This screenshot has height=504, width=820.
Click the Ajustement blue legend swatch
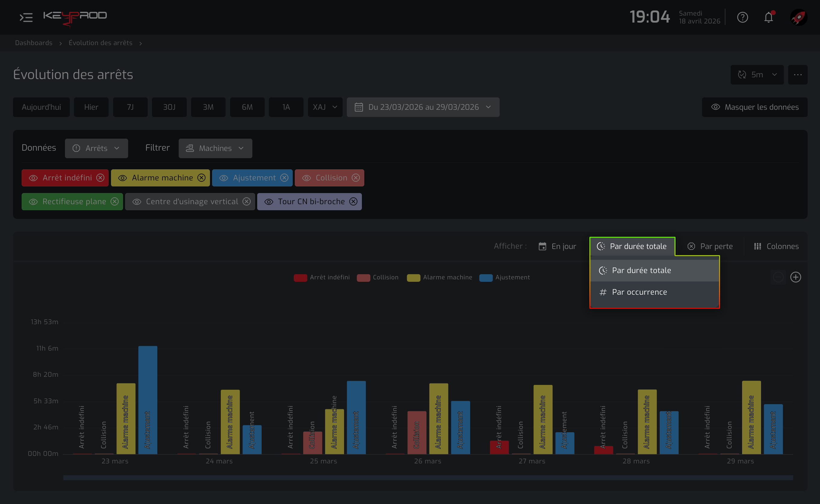486,278
